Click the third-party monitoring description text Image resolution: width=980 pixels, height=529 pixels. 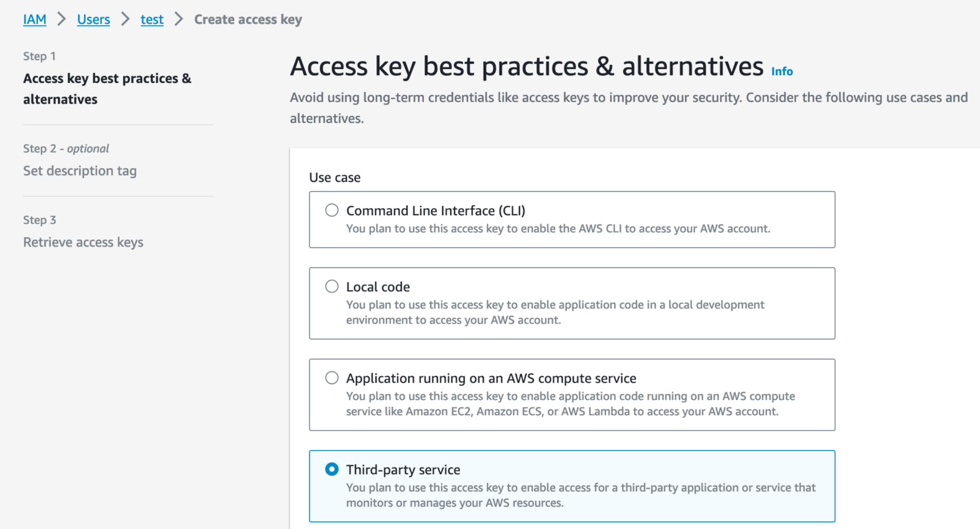pyautogui.click(x=581, y=495)
